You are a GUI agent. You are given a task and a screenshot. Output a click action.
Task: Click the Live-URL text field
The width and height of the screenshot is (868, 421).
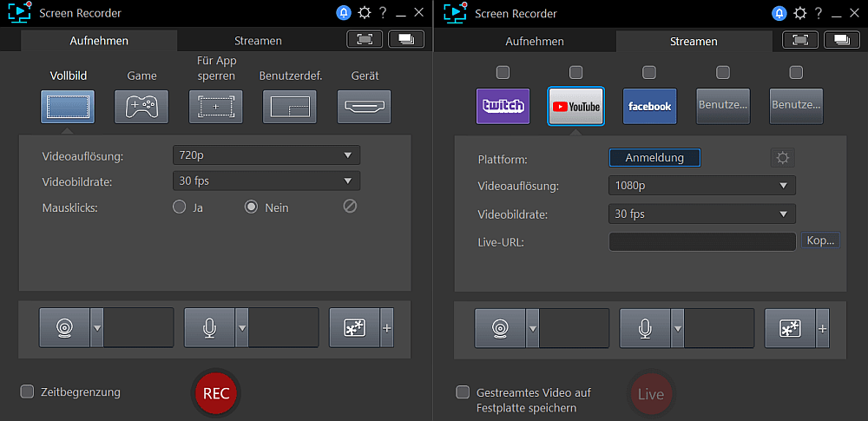pyautogui.click(x=702, y=242)
